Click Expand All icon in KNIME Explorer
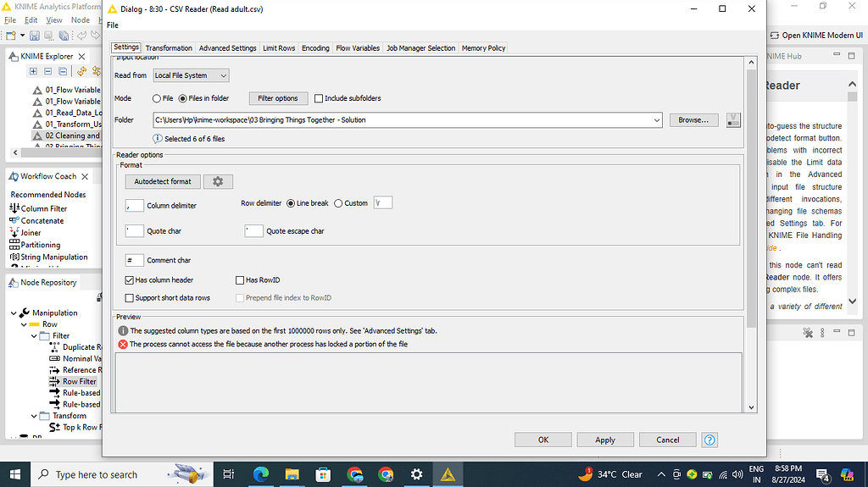The height and width of the screenshot is (487, 868). (34, 71)
